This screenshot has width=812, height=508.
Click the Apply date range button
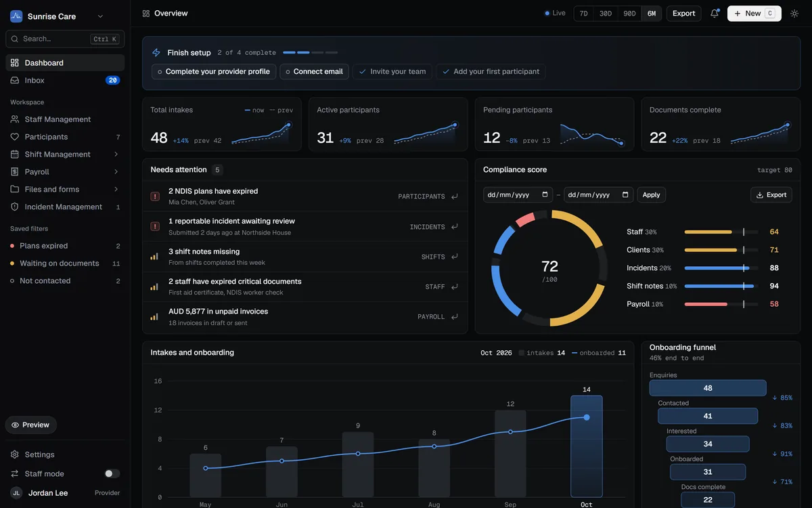tap(651, 195)
